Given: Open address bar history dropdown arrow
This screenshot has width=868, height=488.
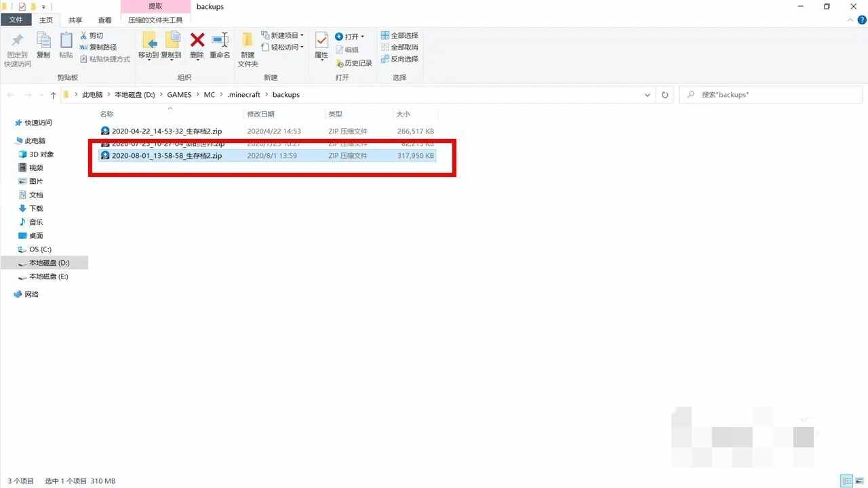Looking at the screenshot, I should [647, 95].
